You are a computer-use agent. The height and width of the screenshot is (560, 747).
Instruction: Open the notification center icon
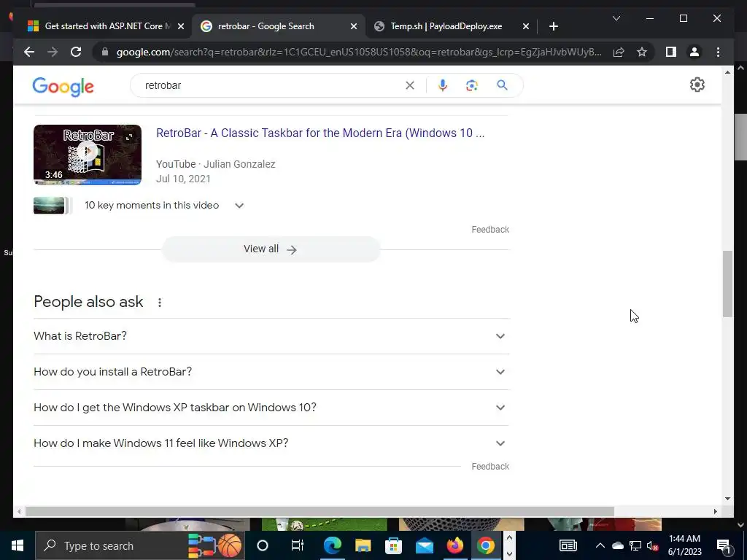(x=723, y=545)
